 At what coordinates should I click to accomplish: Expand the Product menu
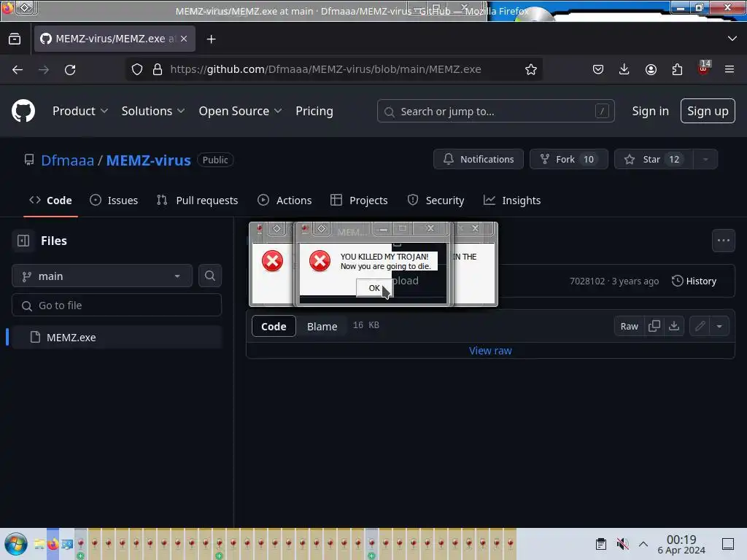(80, 111)
